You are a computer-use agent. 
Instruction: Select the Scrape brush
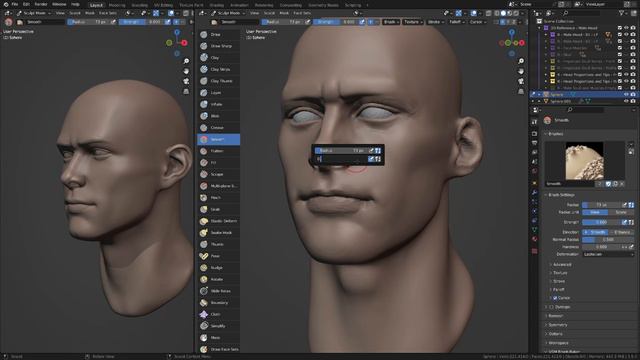pyautogui.click(x=218, y=174)
